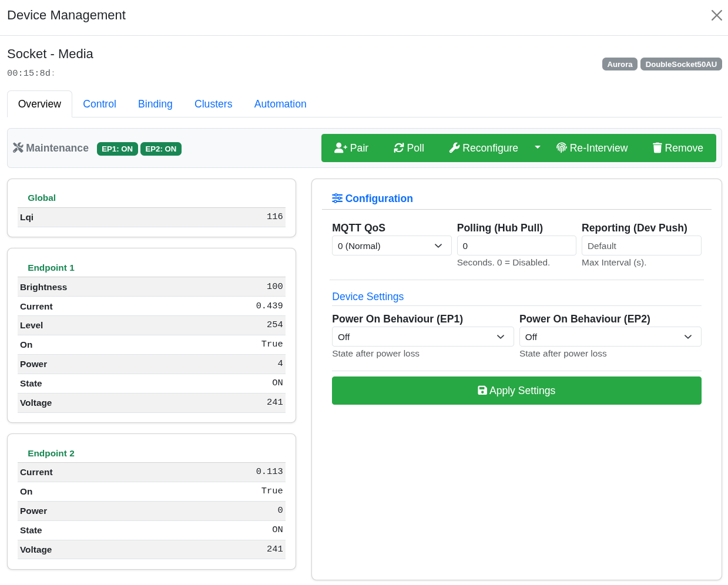Click the EP1: ON badge

click(118, 149)
